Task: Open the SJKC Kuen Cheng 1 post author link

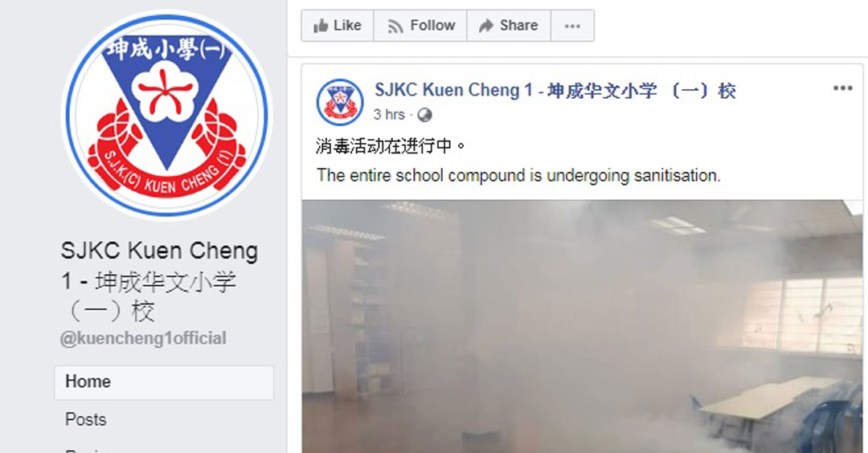Action: [555, 90]
